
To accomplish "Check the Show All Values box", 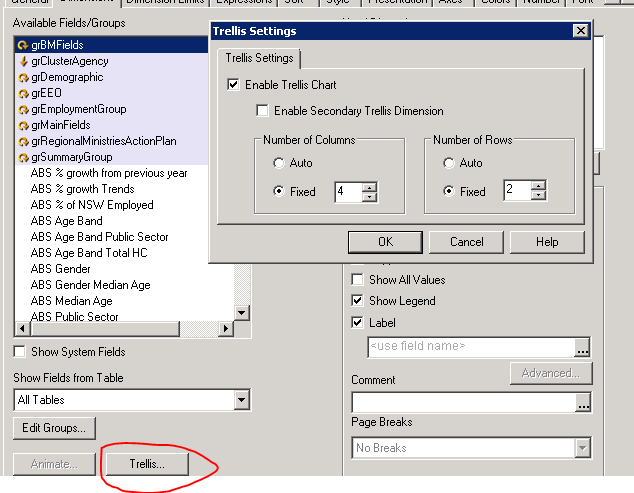I will [x=357, y=280].
